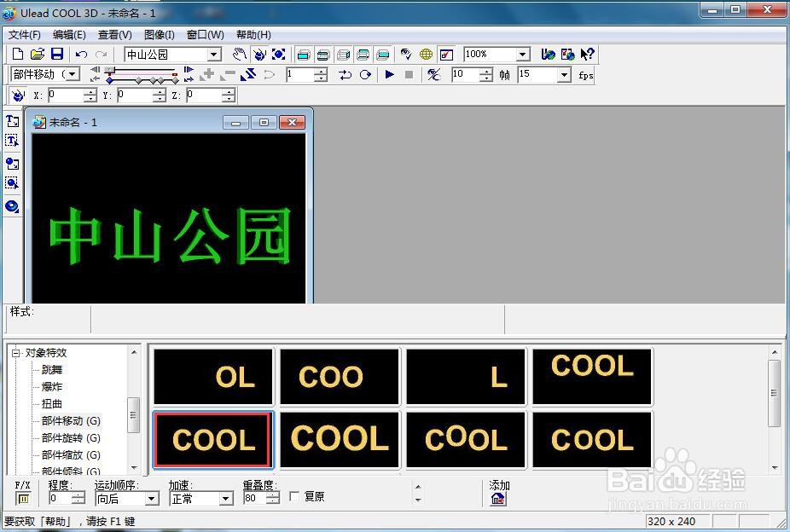Click the eye with checkmark display icon
Screen dimensions: 790x532
click(x=406, y=54)
